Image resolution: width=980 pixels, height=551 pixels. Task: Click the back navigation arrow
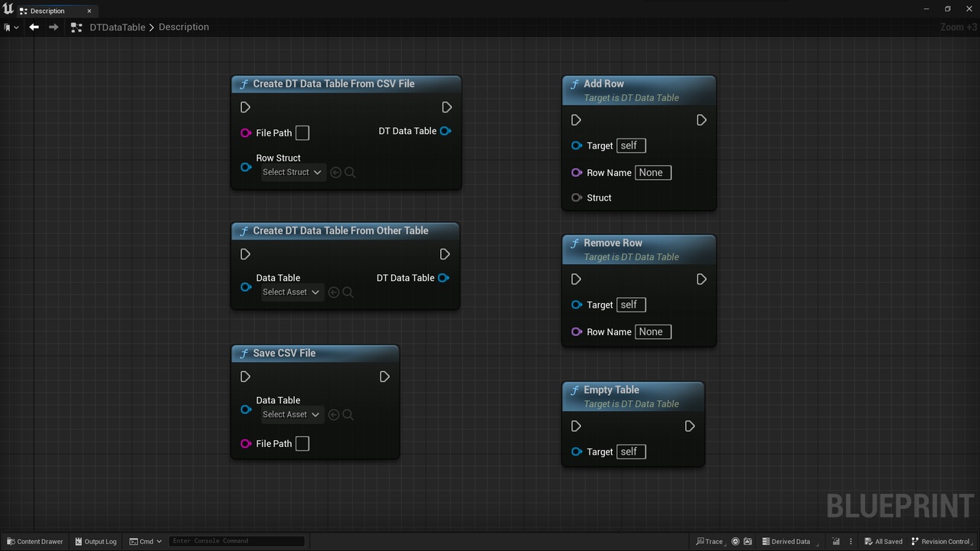[x=34, y=27]
